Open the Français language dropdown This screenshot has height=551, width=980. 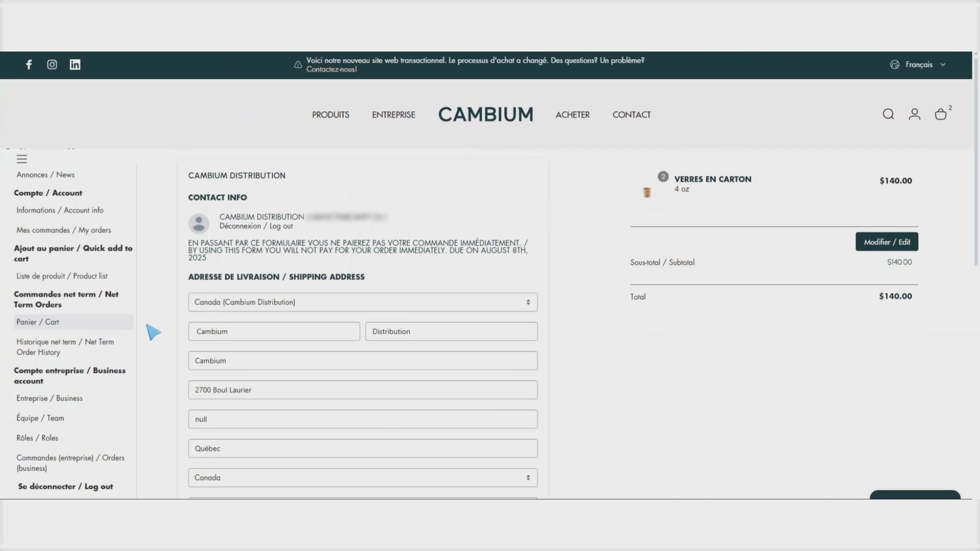(x=918, y=65)
